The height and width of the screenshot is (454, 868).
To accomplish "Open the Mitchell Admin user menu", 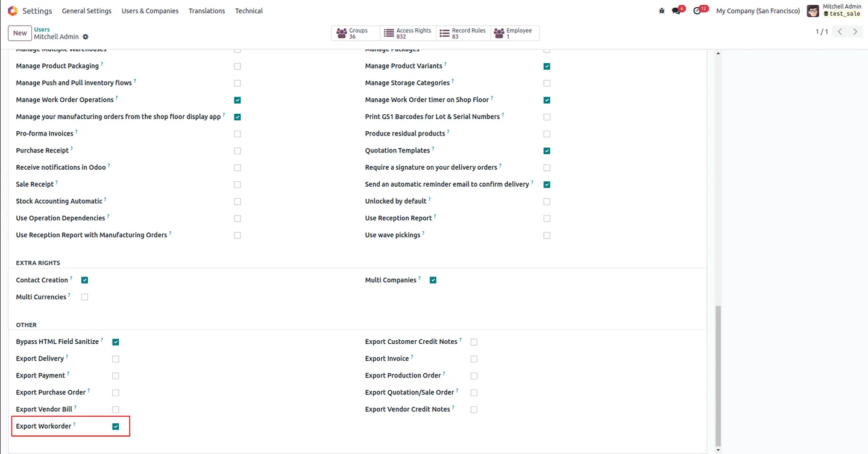I will point(835,11).
